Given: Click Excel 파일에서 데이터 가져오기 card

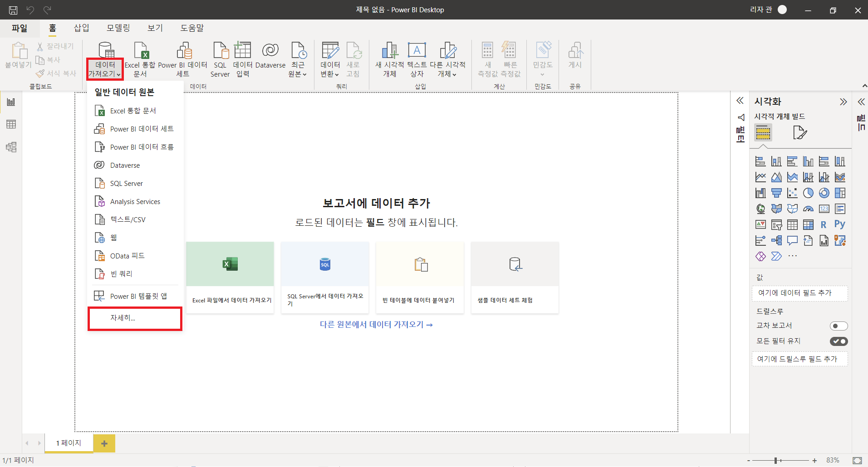Looking at the screenshot, I should pos(230,277).
